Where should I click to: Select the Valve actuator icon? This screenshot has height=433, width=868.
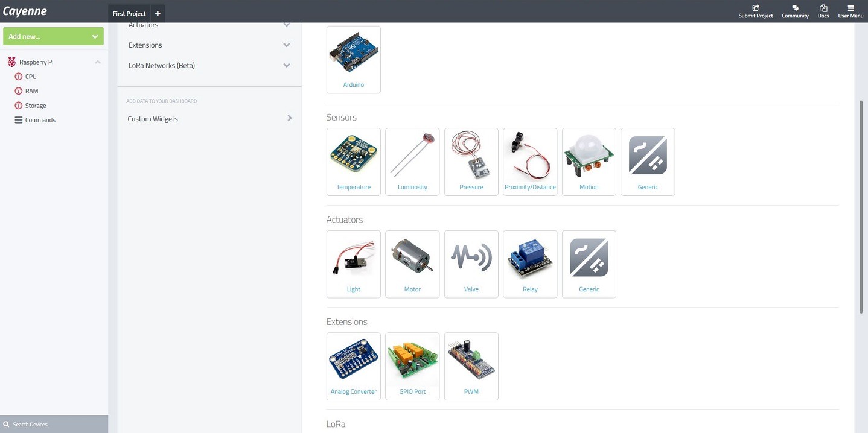coord(471,257)
